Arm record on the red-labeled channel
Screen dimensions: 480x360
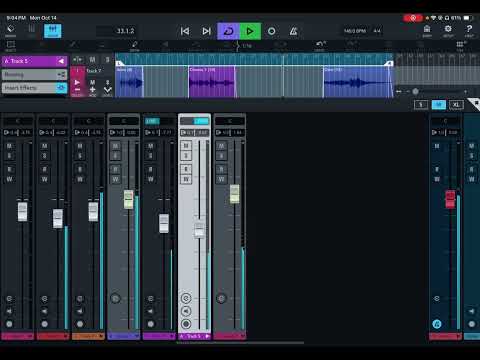coord(45,324)
